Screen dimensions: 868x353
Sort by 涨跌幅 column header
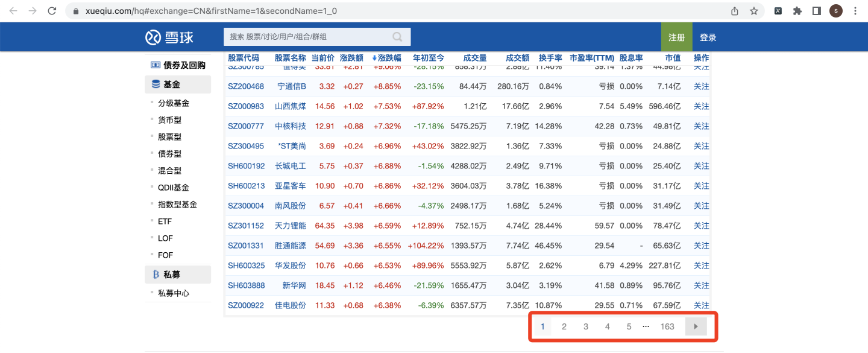386,58
